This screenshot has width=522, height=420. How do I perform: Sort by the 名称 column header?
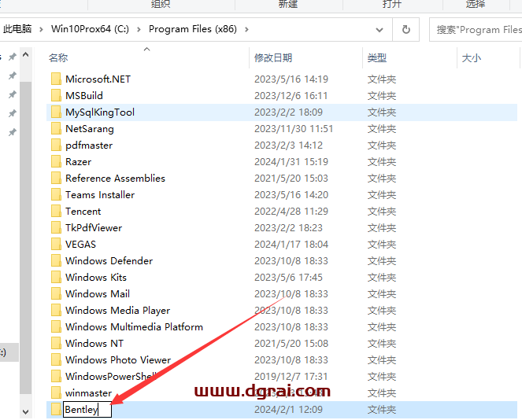(58, 58)
